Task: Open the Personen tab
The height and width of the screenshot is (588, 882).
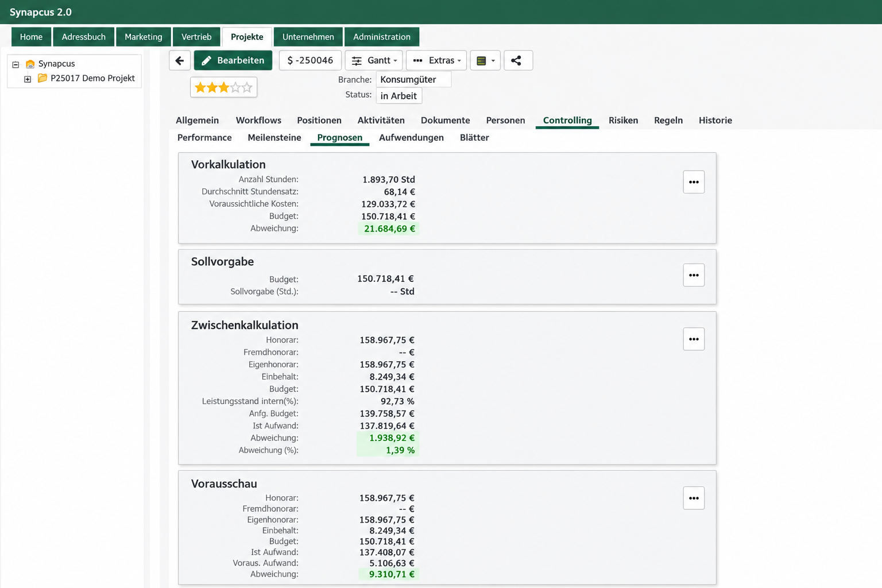Action: pyautogui.click(x=506, y=121)
